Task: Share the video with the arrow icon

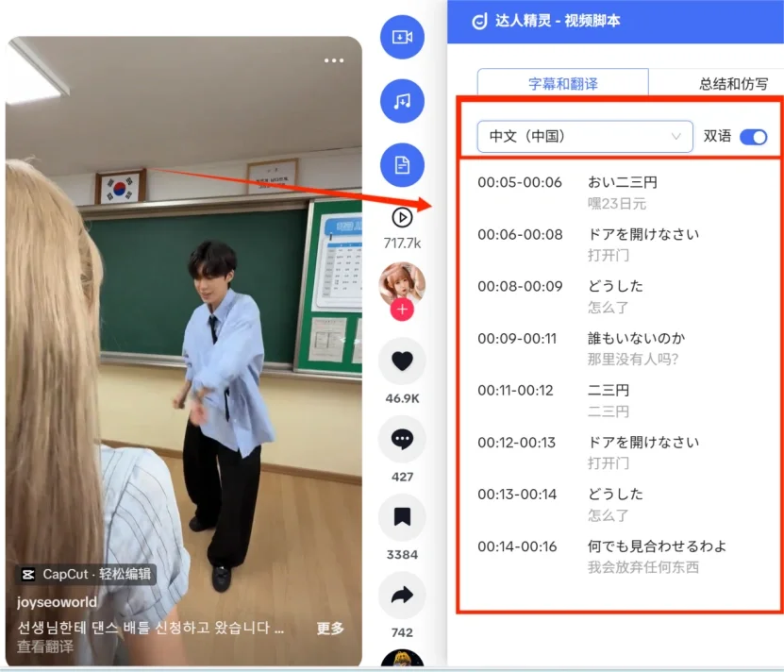Action: tap(401, 594)
